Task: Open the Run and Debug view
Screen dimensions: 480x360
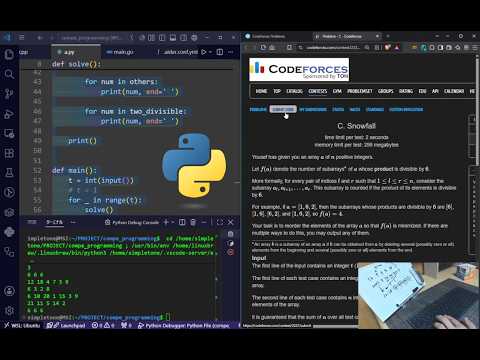Action: click(9, 114)
